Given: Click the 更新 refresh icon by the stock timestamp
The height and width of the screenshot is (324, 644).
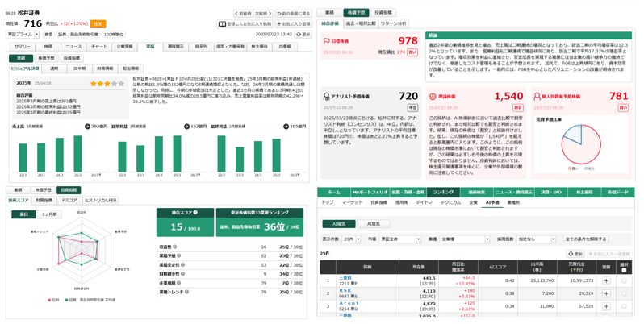Looking at the screenshot, I should pos(298,35).
